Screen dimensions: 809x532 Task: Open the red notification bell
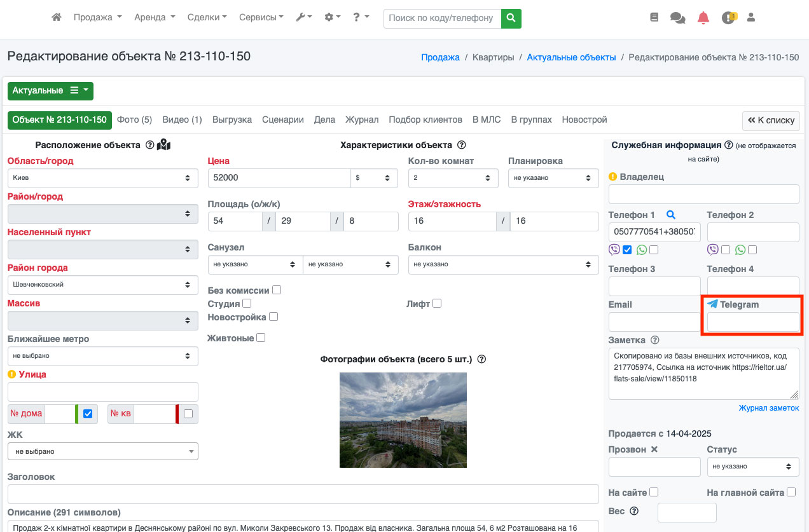click(x=703, y=18)
